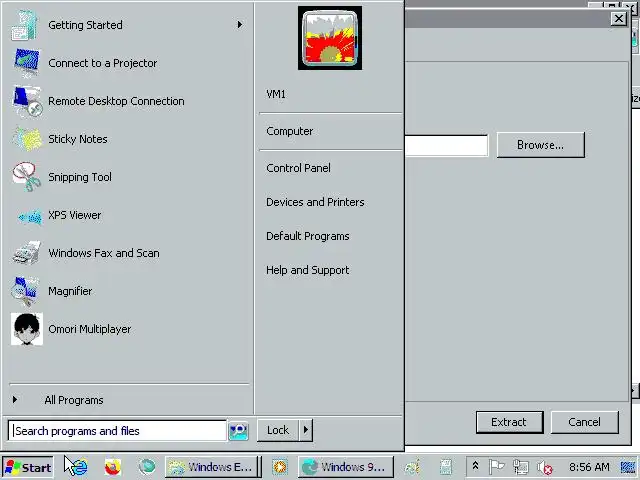
Task: Launch Omori Multiplayer text entry
Action: (90, 329)
